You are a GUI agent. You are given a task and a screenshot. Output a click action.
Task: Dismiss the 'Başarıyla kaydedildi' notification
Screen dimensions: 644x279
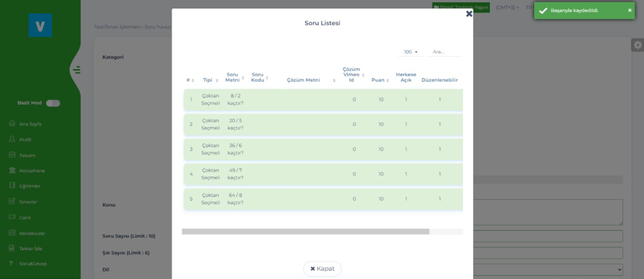pyautogui.click(x=629, y=10)
